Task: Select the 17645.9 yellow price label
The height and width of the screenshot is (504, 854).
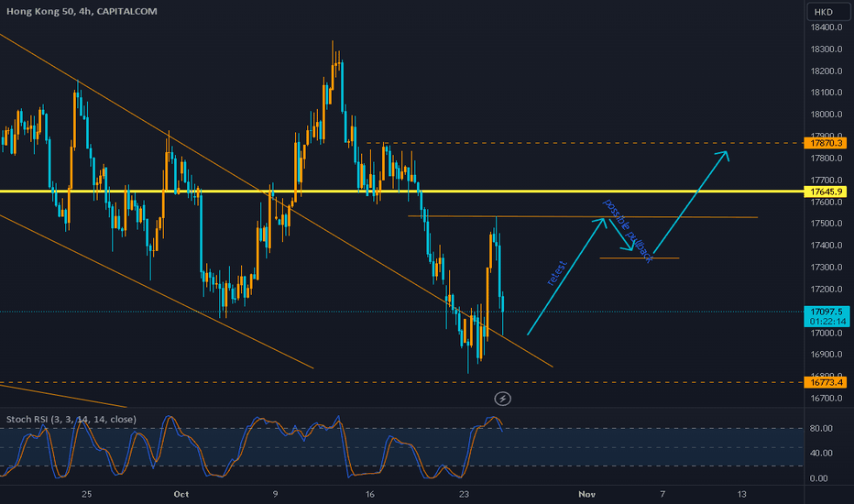Action: click(826, 192)
